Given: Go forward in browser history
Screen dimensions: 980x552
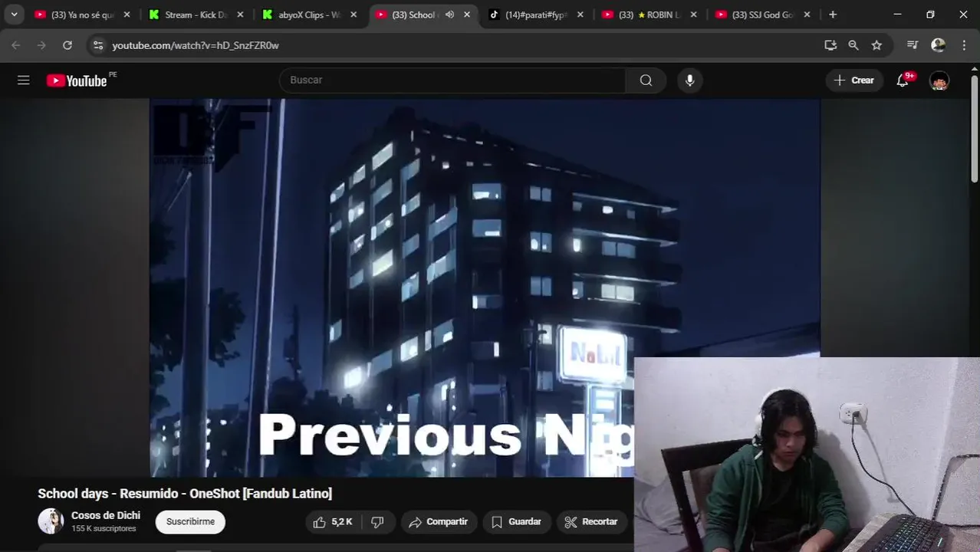Looking at the screenshot, I should [x=41, y=45].
